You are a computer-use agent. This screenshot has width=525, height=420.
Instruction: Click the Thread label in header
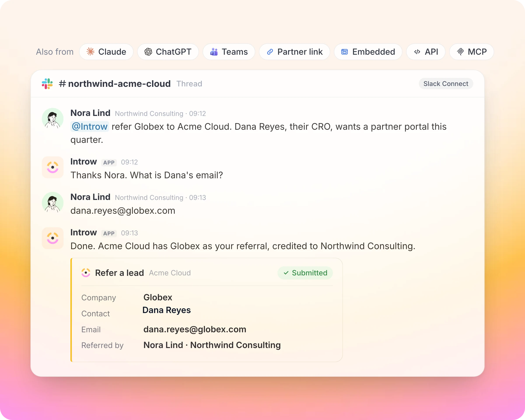click(189, 84)
